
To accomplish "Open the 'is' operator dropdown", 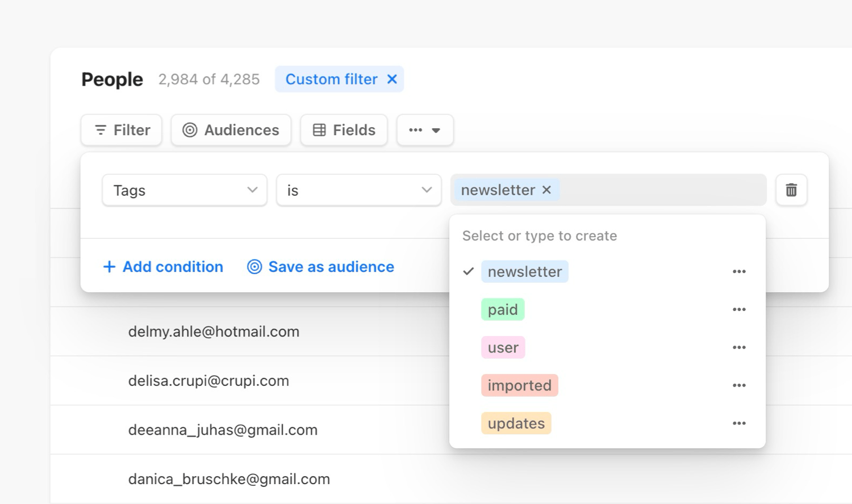I will pyautogui.click(x=359, y=190).
